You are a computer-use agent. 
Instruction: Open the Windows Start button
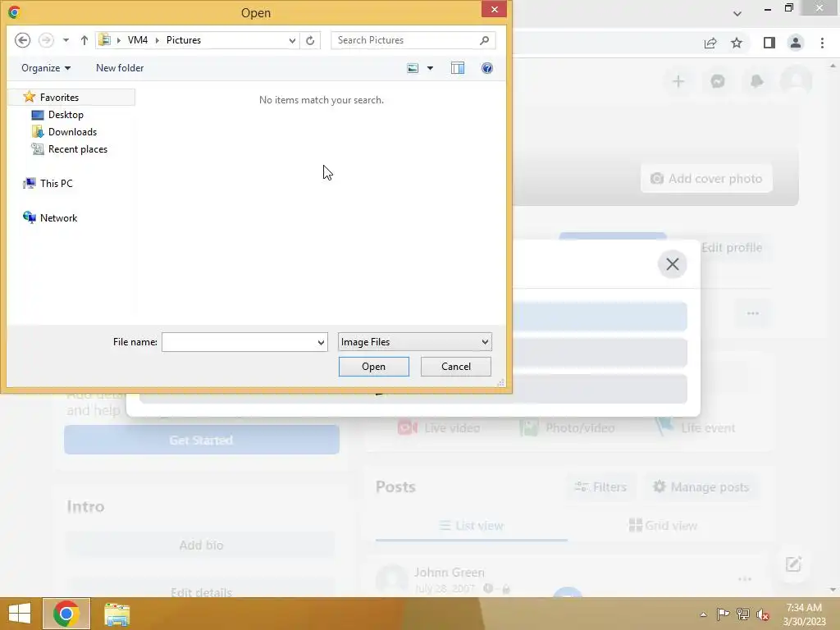click(x=20, y=614)
